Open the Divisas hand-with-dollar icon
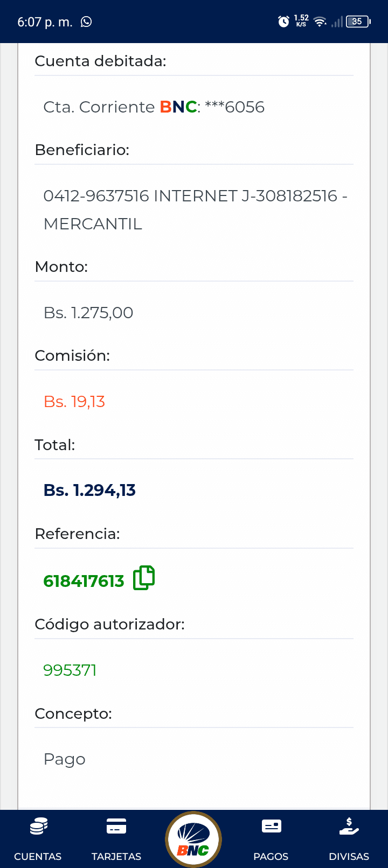 point(349,827)
